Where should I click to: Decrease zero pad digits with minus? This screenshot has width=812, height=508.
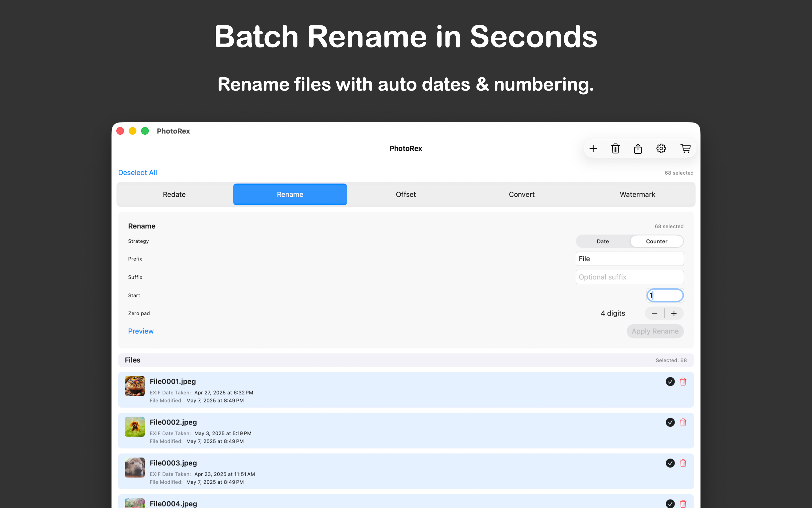[654, 314]
